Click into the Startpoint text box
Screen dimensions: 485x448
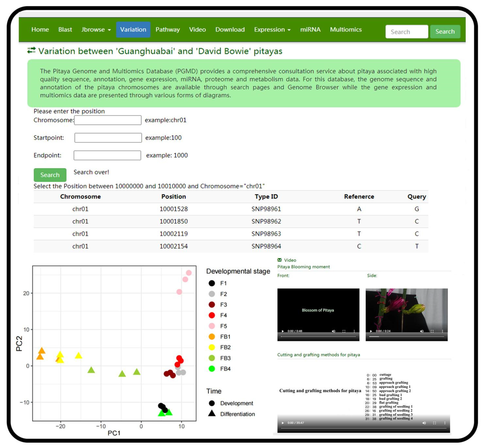(108, 138)
